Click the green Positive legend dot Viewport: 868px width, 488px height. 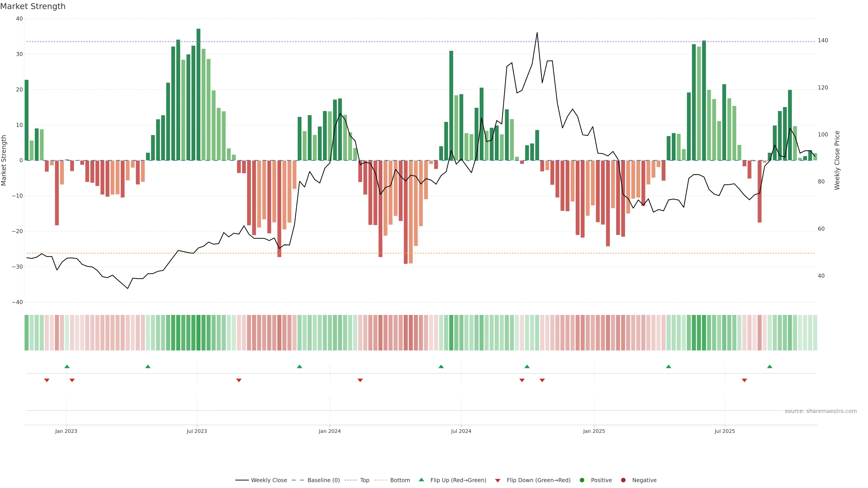click(582, 480)
